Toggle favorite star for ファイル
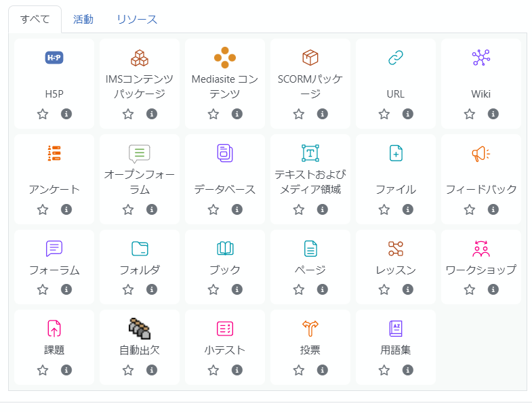 384,210
